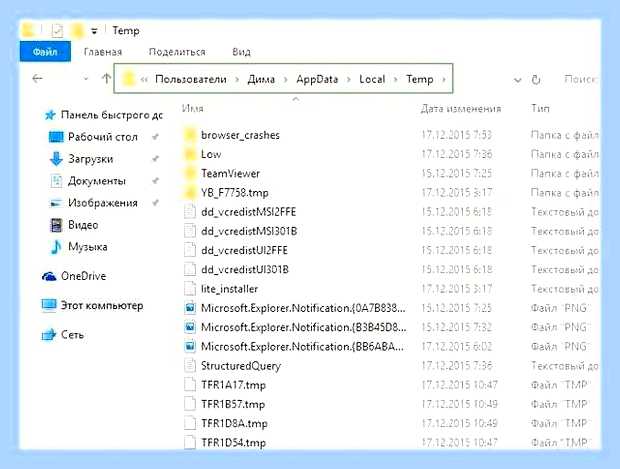
Task: Open the Вид ribbon tab
Action: tap(241, 52)
